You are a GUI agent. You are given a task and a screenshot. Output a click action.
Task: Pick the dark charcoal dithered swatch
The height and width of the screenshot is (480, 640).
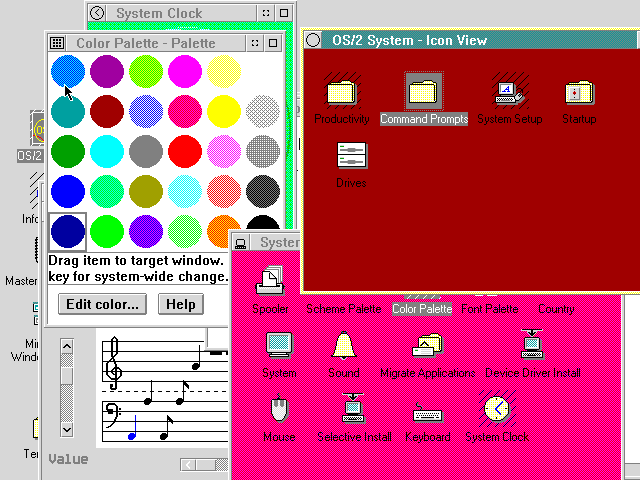pos(263,191)
